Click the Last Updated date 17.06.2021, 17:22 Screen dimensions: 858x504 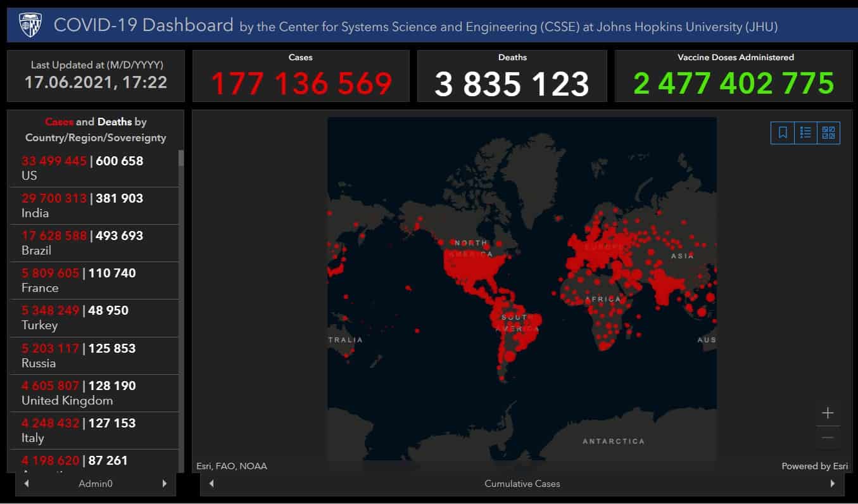tap(96, 82)
